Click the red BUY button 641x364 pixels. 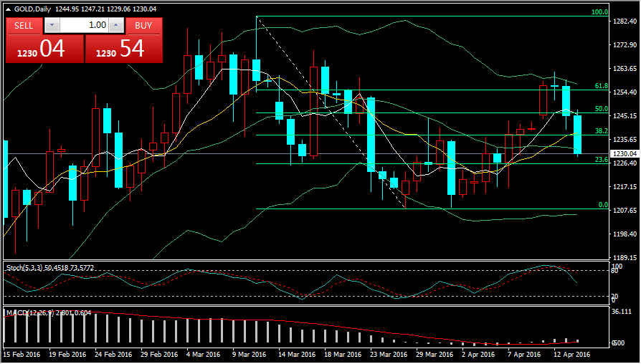click(x=143, y=25)
